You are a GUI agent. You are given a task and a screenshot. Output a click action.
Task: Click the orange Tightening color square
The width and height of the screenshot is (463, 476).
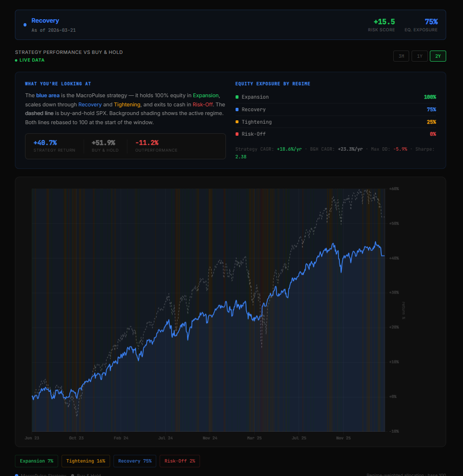237,122
